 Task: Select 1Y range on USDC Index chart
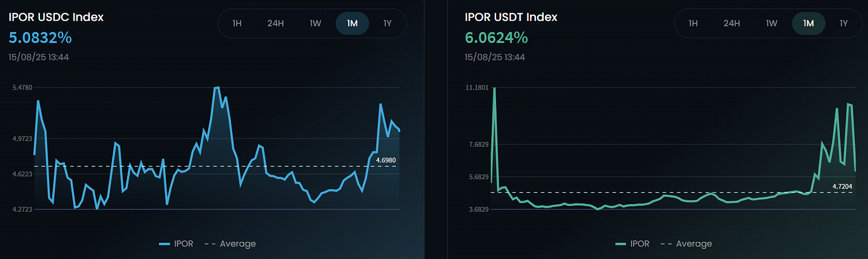387,23
